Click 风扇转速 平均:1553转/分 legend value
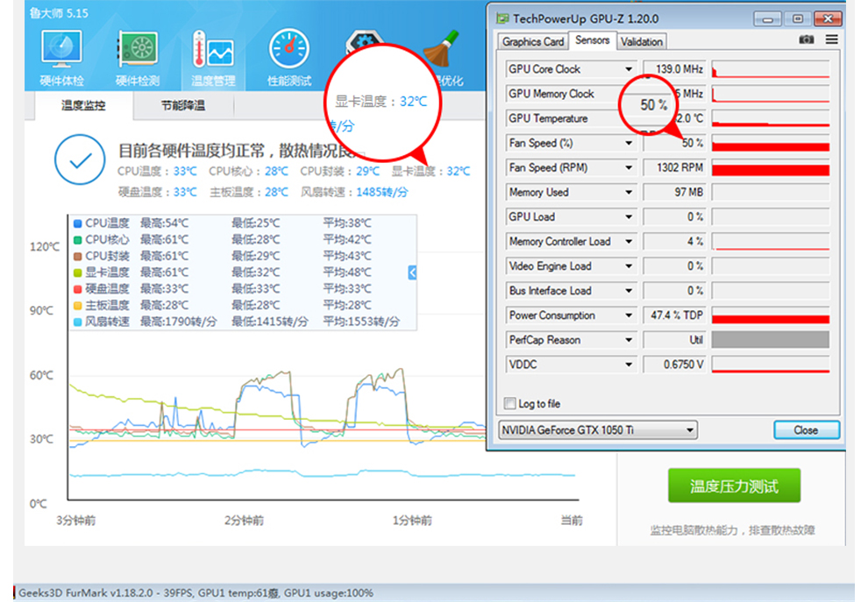Viewport: 868px width, 602px height. click(361, 322)
